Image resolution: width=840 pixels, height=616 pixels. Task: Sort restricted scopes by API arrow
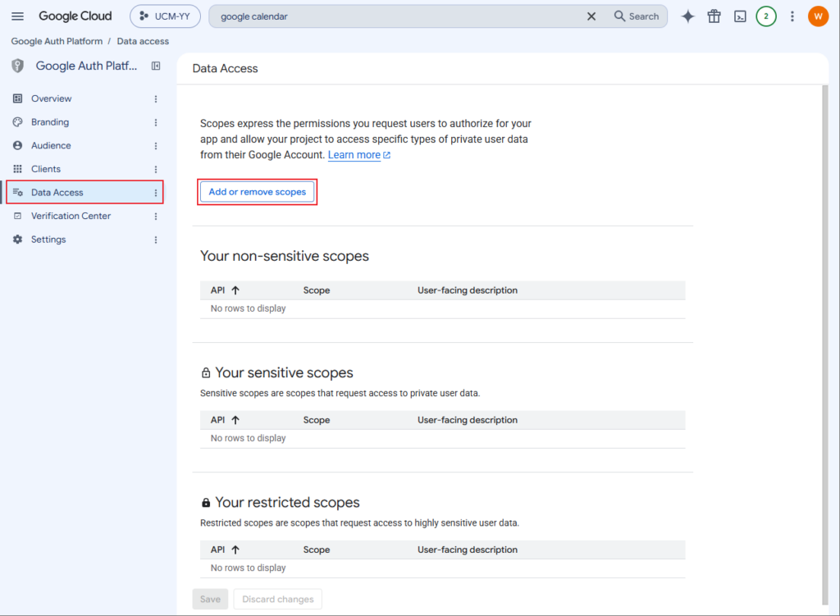coord(235,550)
